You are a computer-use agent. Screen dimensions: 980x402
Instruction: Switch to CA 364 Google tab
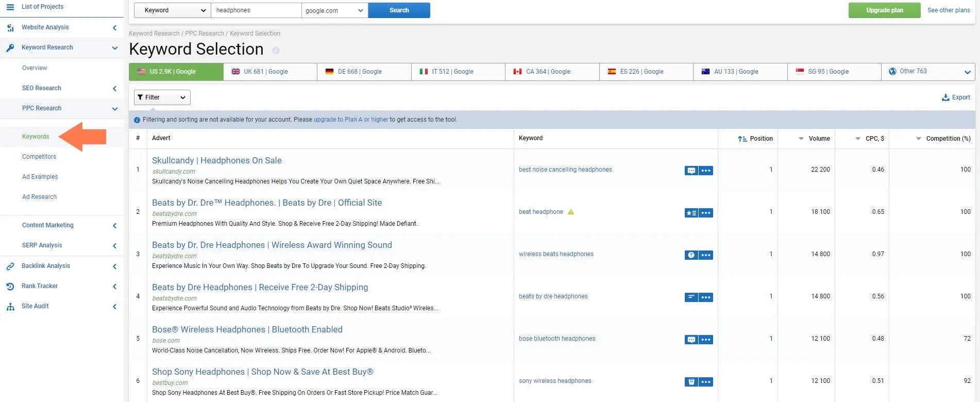point(552,72)
